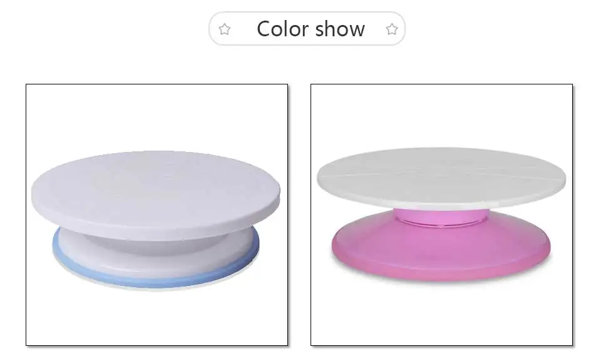Click the pink center hub under plate
This screenshot has height=364, width=601.
[x=441, y=217]
